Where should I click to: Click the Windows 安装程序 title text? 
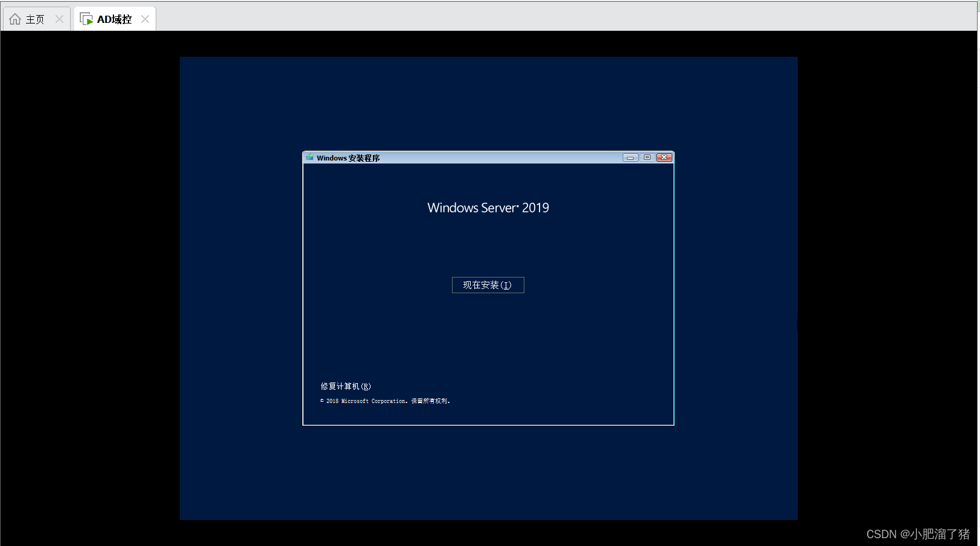pos(348,158)
